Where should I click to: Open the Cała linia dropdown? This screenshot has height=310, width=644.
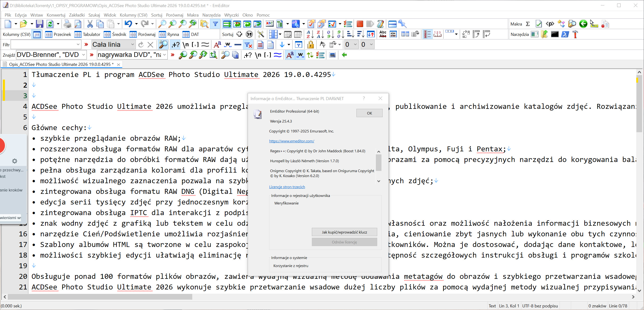pyautogui.click(x=132, y=45)
